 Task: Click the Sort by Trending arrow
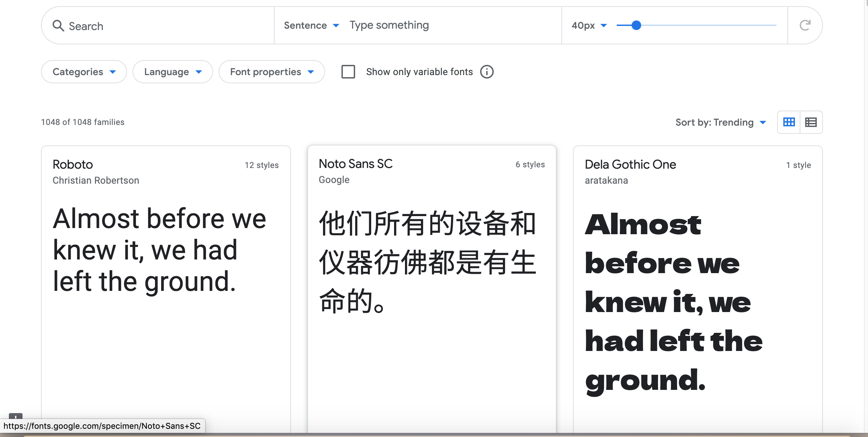763,123
